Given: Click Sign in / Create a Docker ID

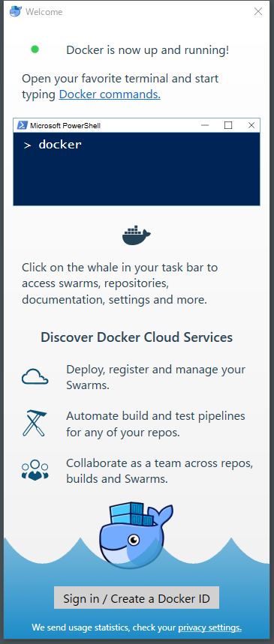Looking at the screenshot, I should (137, 598).
